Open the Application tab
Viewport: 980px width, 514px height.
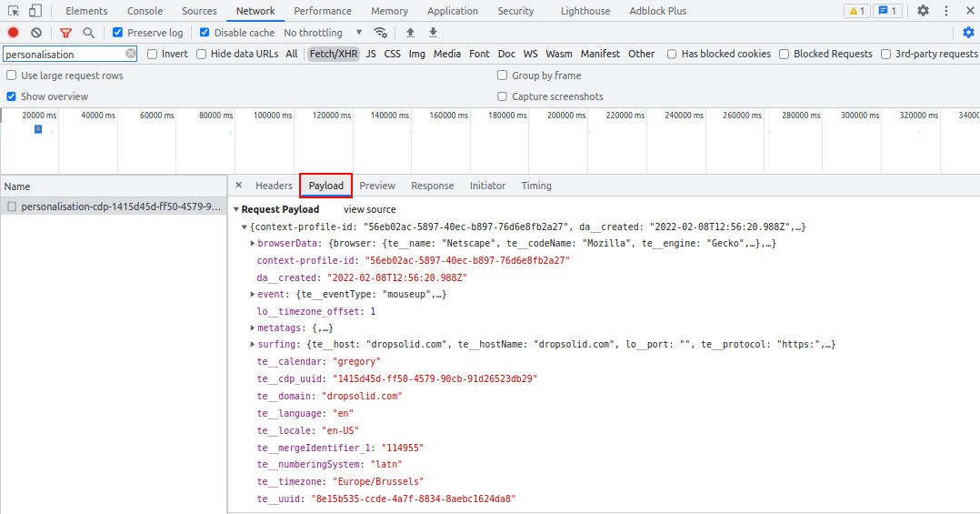click(x=453, y=11)
